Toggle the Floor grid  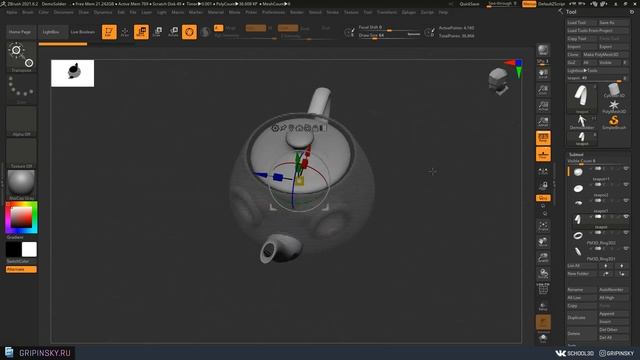[x=543, y=154]
